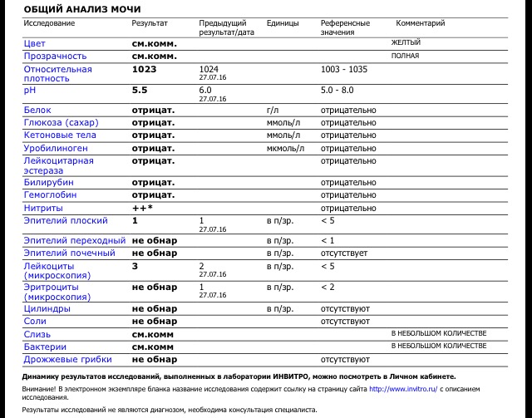Open the Эпителий плоский link
This screenshot has width=532, height=418.
tap(66, 220)
